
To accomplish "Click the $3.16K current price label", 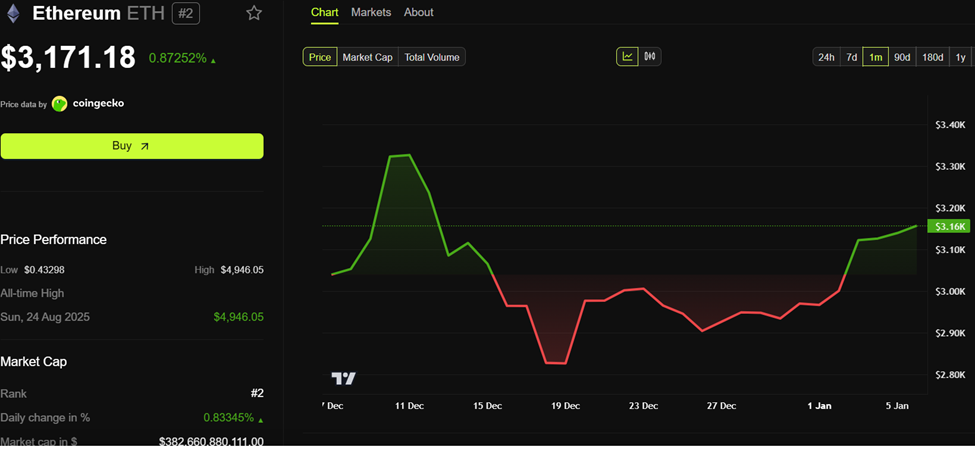I will click(948, 226).
